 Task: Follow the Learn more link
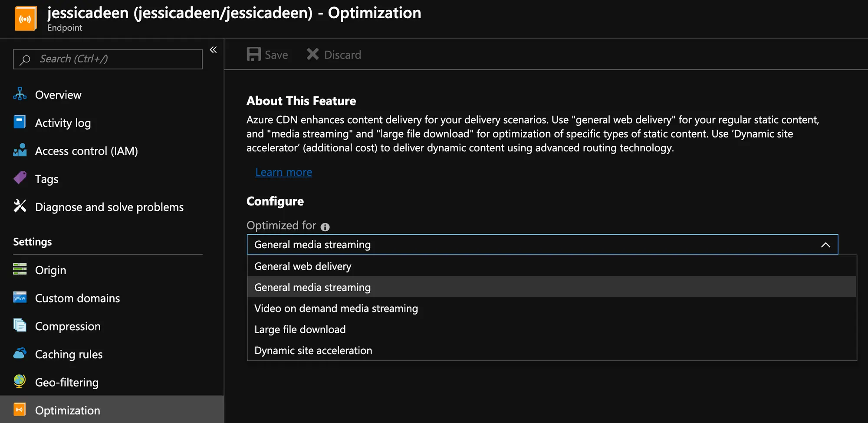point(284,172)
